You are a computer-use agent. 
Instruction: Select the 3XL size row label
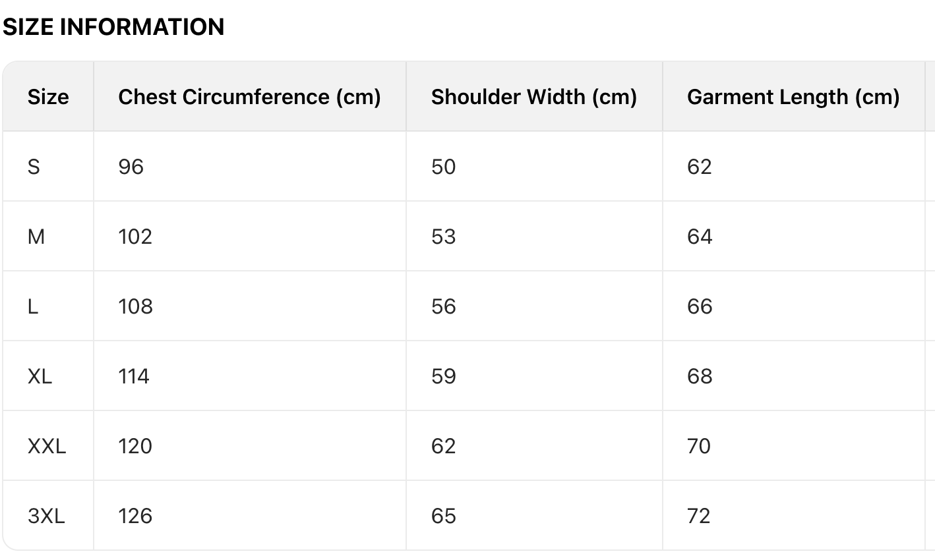pos(46,516)
